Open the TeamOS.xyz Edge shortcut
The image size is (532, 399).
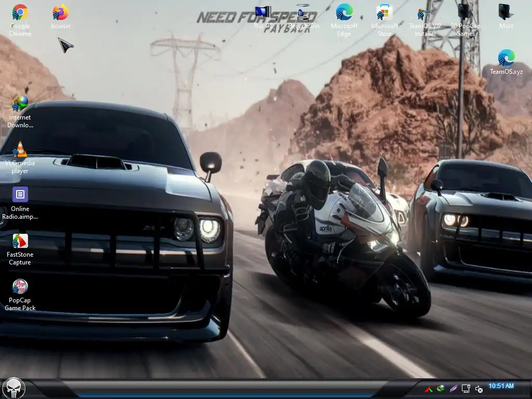pos(506,62)
